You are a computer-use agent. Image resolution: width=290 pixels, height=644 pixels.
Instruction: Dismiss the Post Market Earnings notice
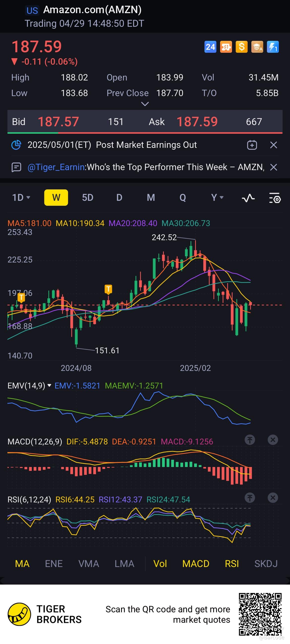pos(273,145)
